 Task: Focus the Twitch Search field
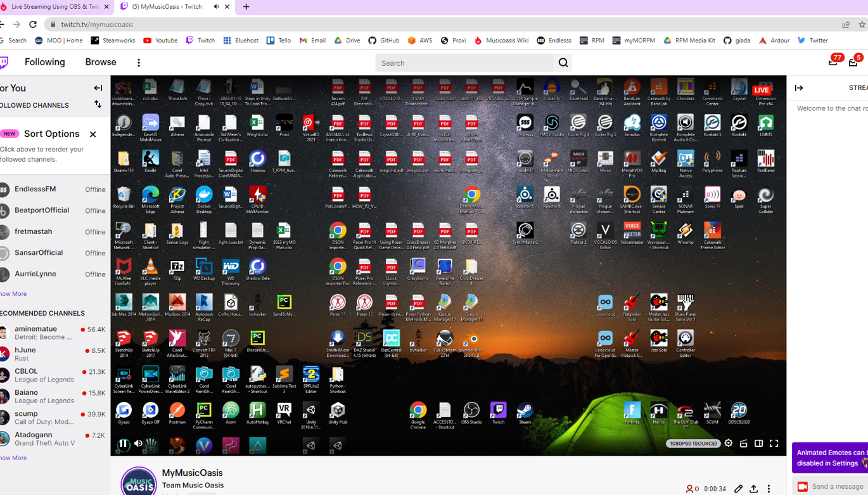click(x=464, y=63)
